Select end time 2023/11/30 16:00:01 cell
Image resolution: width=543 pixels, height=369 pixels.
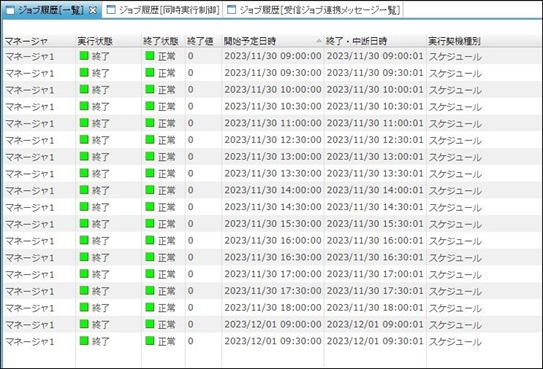[375, 241]
